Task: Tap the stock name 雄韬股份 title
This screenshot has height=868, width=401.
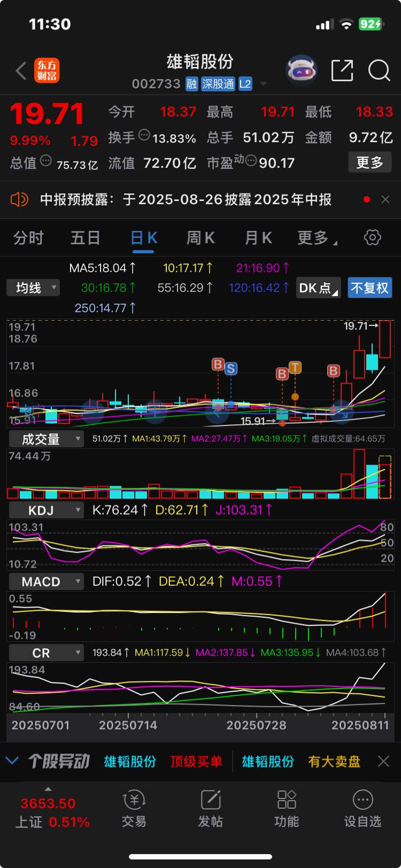Action: (200, 62)
